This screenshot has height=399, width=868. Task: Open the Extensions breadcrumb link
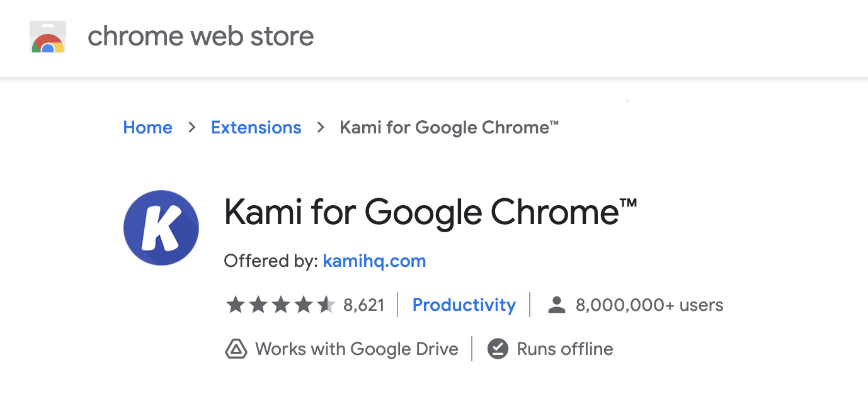coord(256,127)
